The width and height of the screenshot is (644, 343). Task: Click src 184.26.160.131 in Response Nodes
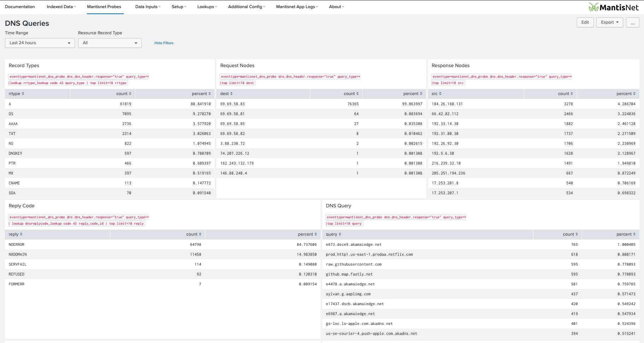coord(447,104)
